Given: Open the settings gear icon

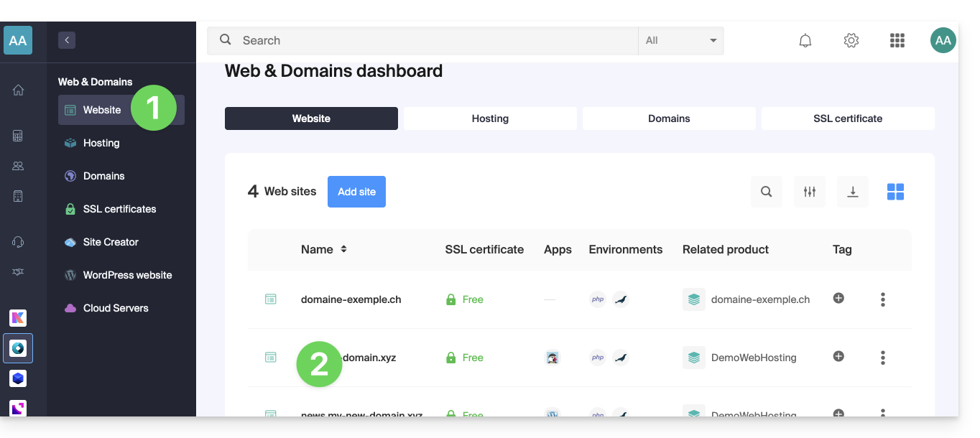Looking at the screenshot, I should (851, 41).
